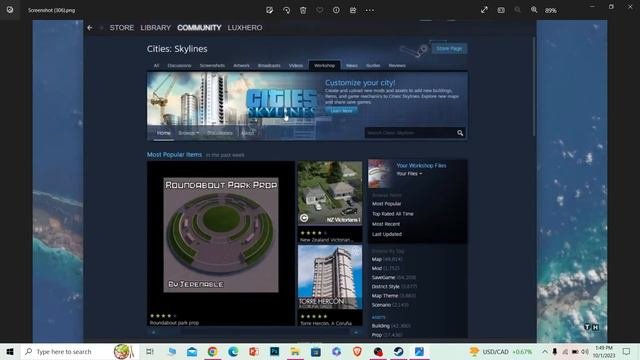640x360 pixels.
Task: Select the workshop Home tab
Action: coord(164,133)
